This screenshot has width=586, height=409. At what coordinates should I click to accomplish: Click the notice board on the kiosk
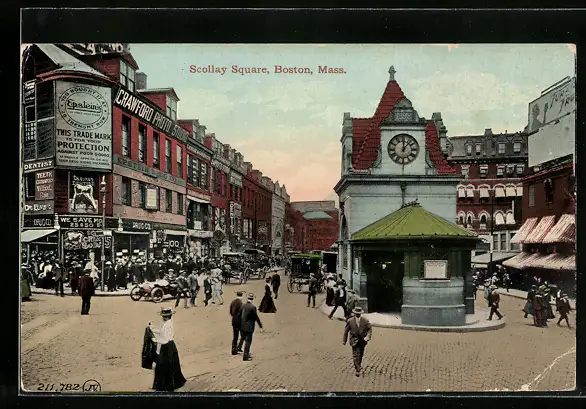435,269
